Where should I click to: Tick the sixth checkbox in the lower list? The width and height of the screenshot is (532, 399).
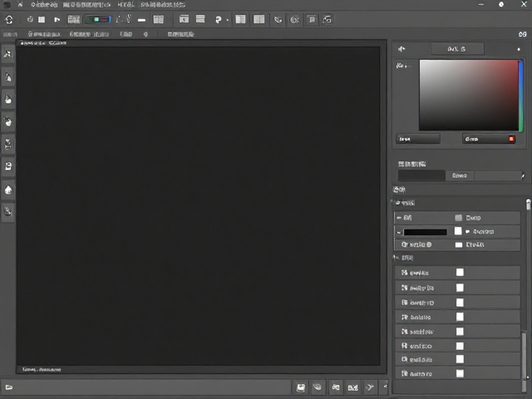click(460, 346)
